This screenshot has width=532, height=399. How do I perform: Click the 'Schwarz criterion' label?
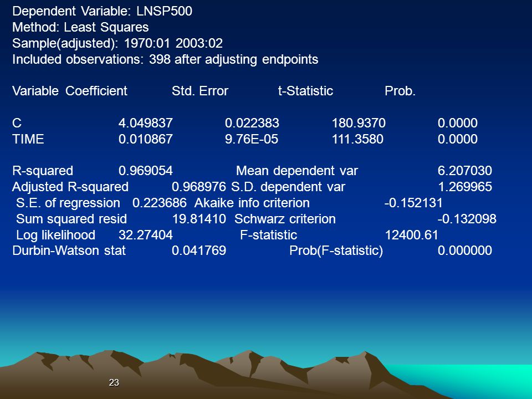click(285, 219)
